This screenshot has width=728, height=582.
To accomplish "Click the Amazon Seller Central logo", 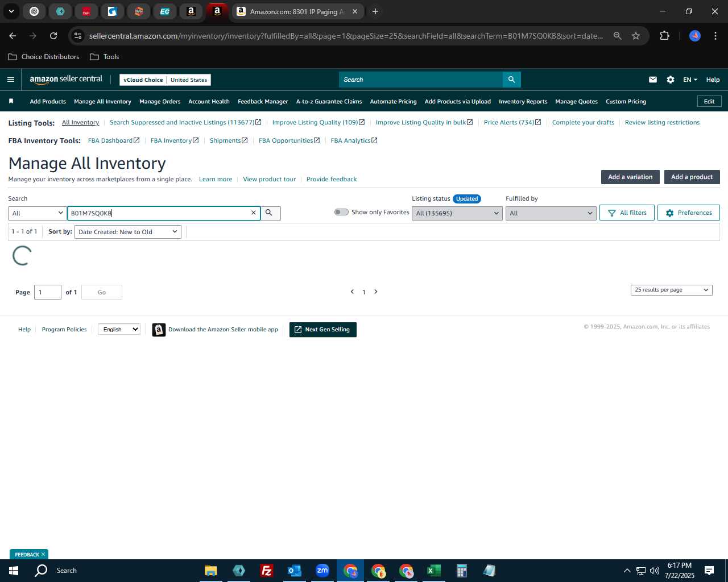I will point(66,80).
